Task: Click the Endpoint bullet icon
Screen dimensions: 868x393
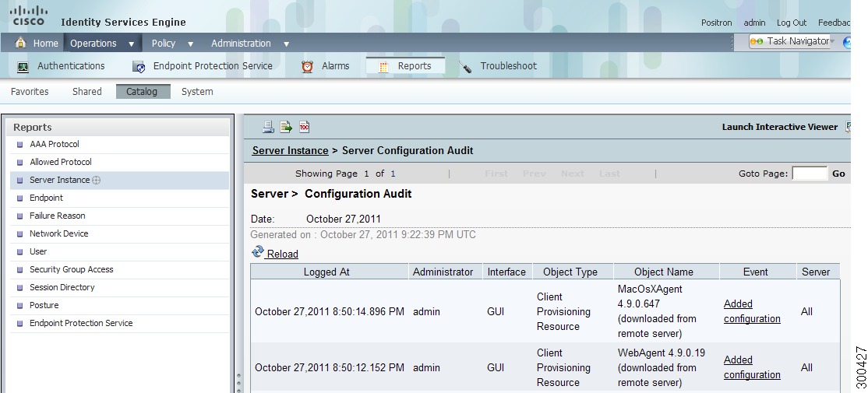Action: (x=20, y=198)
